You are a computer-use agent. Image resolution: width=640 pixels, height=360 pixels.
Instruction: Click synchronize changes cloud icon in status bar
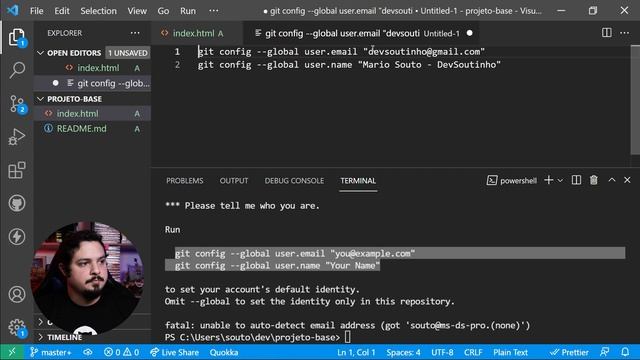pyautogui.click(x=88, y=352)
